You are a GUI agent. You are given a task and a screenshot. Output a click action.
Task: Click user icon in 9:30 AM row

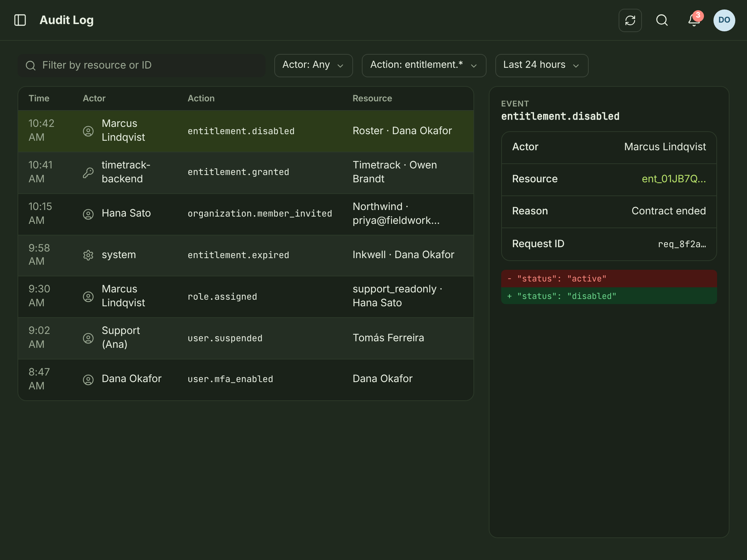pyautogui.click(x=88, y=296)
